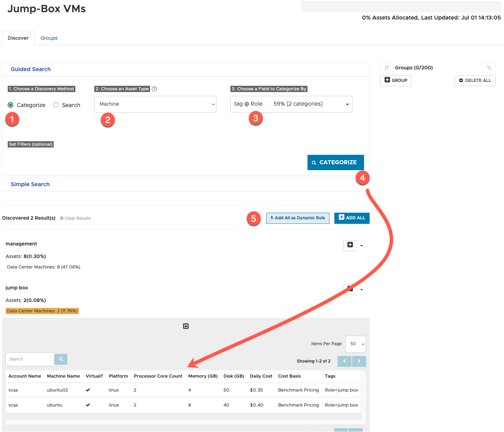The height and width of the screenshot is (432, 504).
Task: Open the jump box category add dropdown arrow
Action: (362, 290)
